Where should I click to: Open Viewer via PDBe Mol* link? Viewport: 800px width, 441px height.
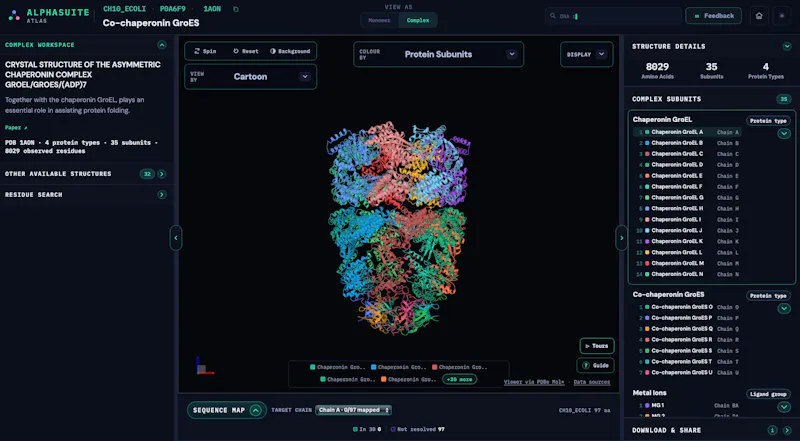coord(534,382)
